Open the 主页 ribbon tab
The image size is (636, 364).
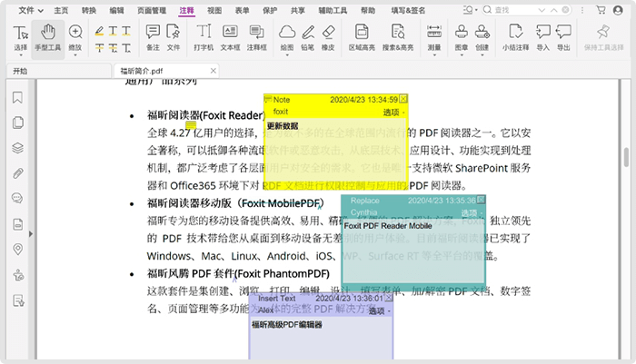tap(61, 11)
